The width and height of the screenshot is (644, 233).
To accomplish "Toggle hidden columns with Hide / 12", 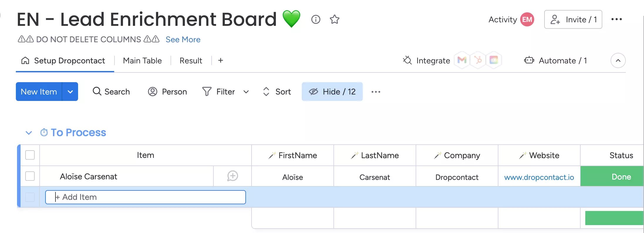I will coord(332,92).
